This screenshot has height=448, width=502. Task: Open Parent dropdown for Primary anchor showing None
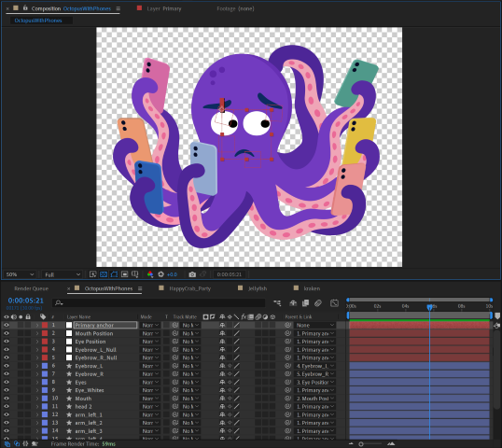coord(315,325)
